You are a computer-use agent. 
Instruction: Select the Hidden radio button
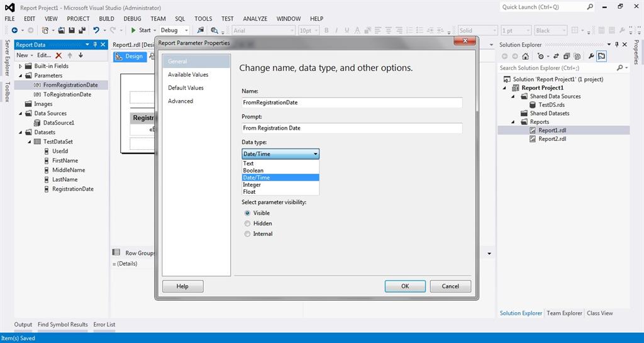point(247,223)
